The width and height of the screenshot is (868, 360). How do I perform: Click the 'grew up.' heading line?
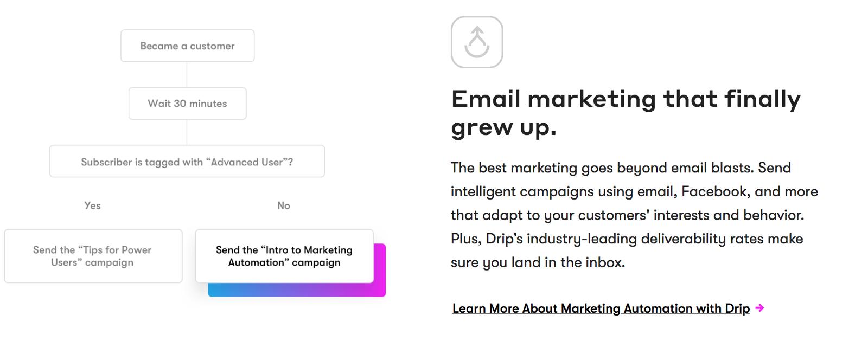tap(503, 127)
